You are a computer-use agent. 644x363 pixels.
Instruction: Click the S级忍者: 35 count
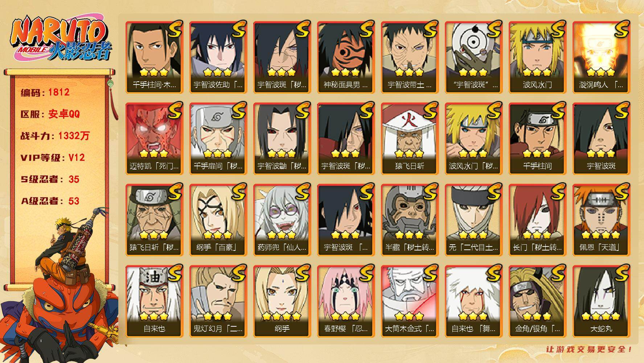(50, 179)
